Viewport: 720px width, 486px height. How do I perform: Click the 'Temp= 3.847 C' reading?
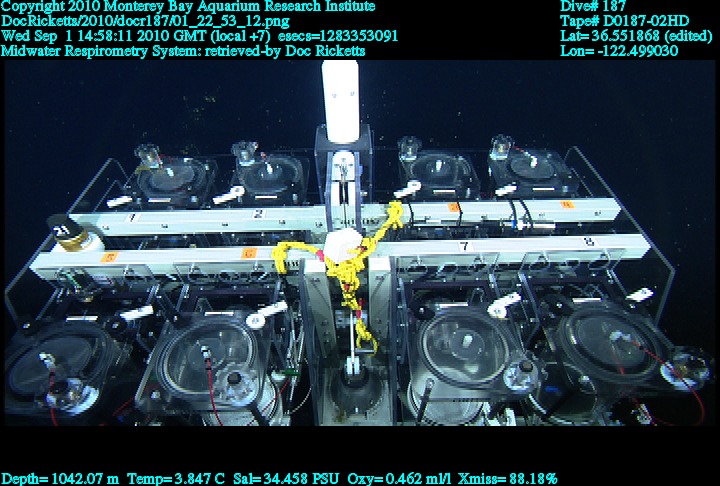(176, 479)
